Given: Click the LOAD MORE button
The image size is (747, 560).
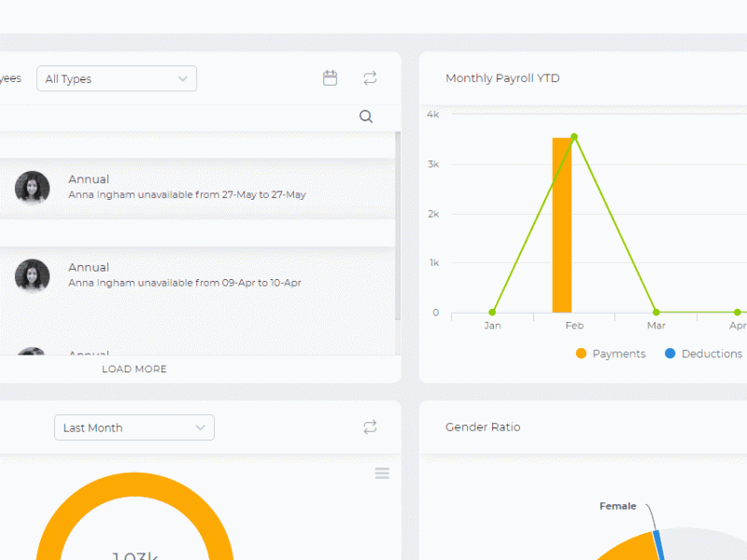Looking at the screenshot, I should 134,369.
